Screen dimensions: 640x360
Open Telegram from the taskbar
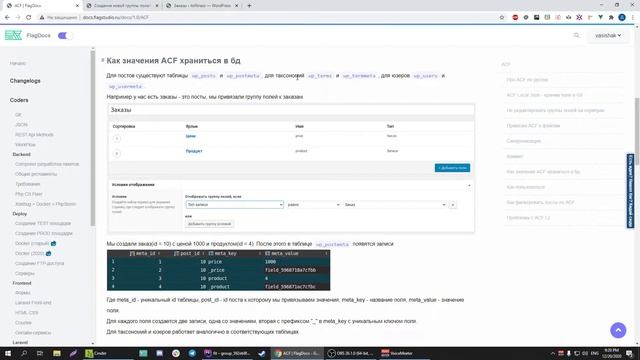[x=192, y=353]
